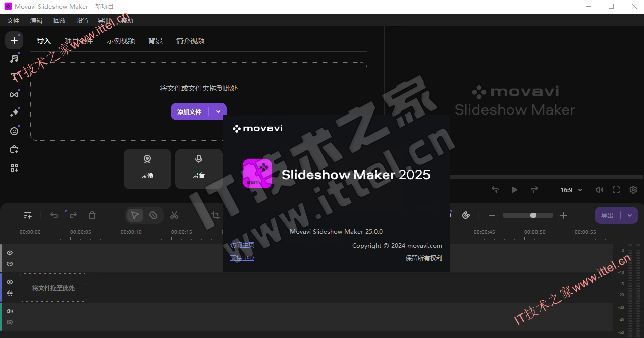
Task: Click the Crop icon in timeline toolbar
Action: click(x=216, y=215)
